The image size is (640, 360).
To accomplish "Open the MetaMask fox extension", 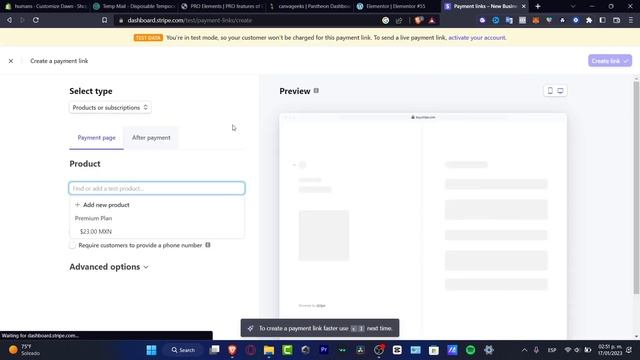I will coord(536,20).
